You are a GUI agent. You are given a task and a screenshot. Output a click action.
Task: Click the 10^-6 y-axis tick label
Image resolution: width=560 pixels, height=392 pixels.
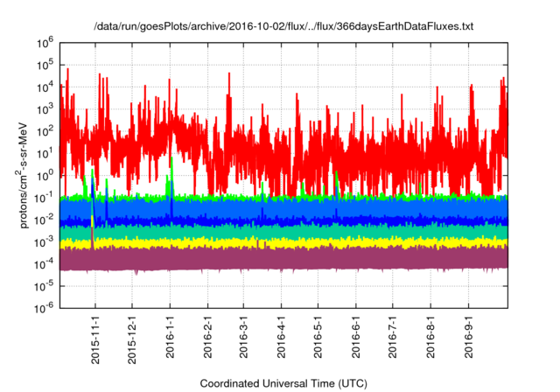(x=45, y=308)
